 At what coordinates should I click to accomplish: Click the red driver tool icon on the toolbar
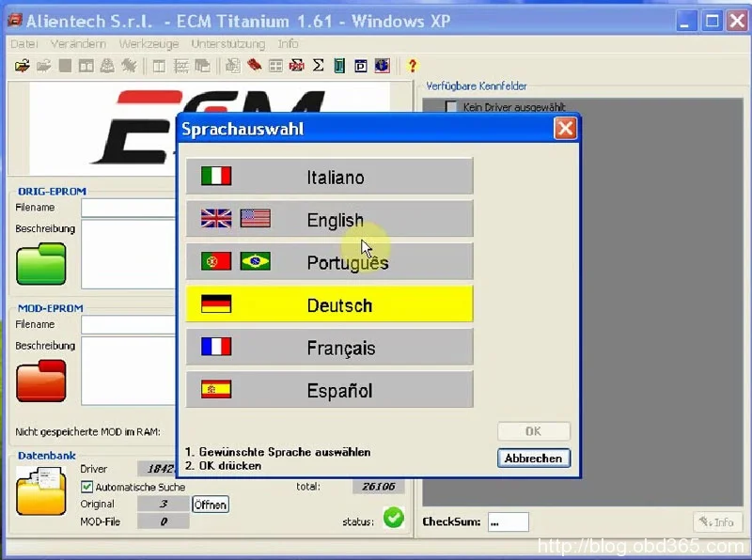click(252, 65)
